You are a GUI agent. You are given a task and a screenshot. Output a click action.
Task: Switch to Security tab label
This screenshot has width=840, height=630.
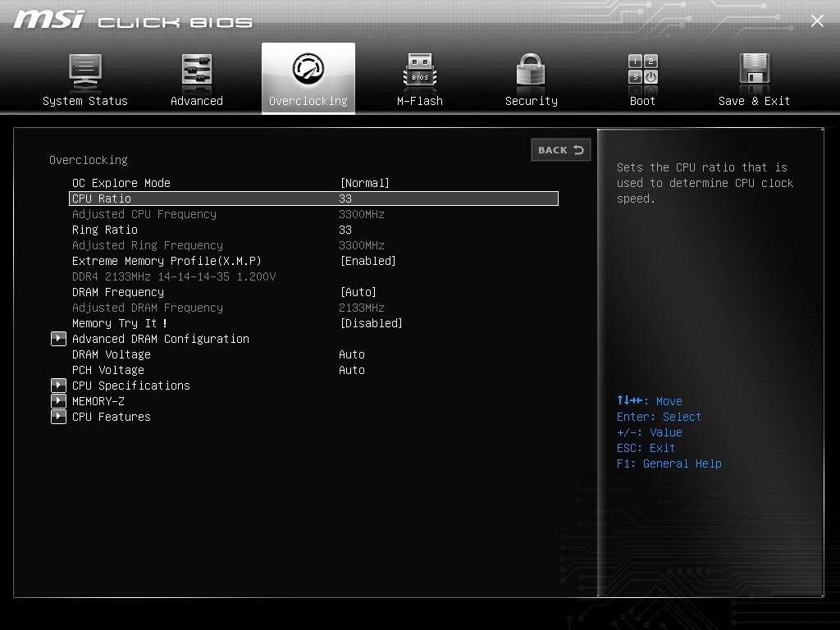click(x=532, y=101)
